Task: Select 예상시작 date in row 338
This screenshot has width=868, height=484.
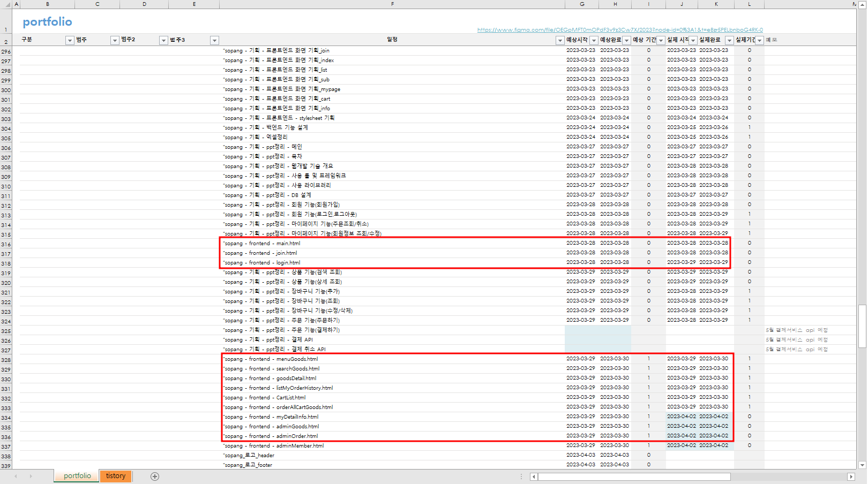Action: (x=581, y=456)
